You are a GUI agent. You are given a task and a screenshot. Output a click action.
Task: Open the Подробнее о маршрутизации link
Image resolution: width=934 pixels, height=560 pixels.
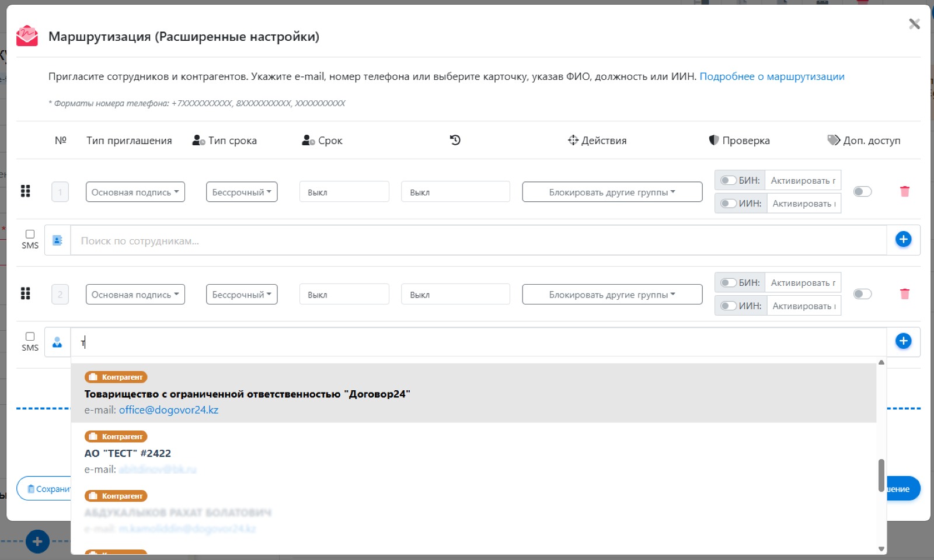772,76
